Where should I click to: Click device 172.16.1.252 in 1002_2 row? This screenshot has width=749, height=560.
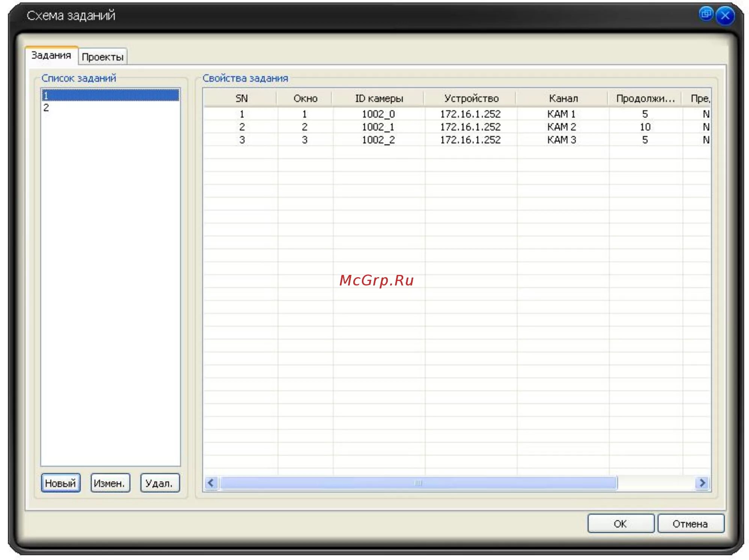click(x=470, y=140)
